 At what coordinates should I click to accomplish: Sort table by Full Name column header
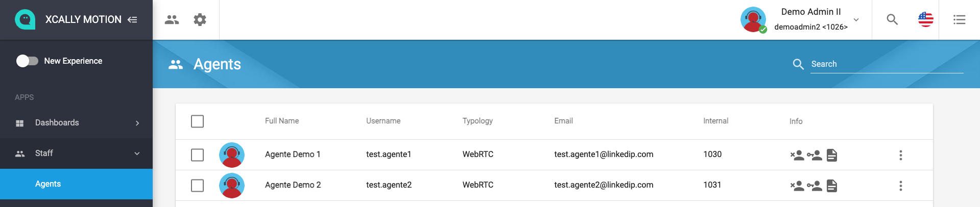point(282,121)
